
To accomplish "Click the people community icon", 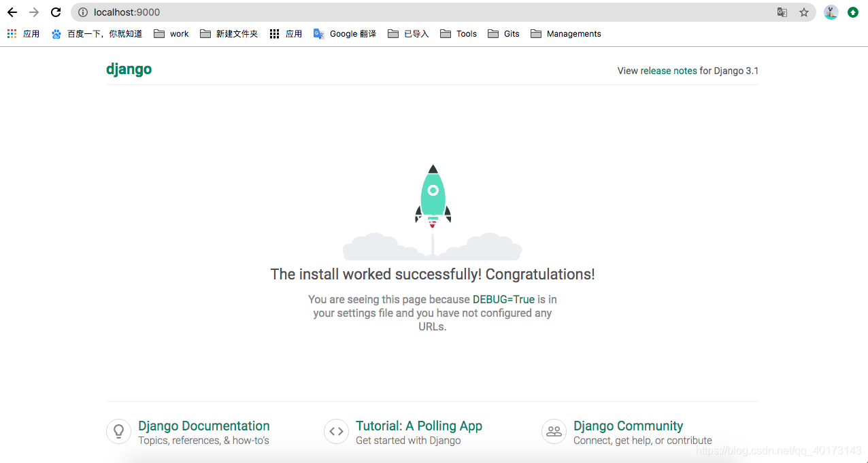I will pos(554,432).
